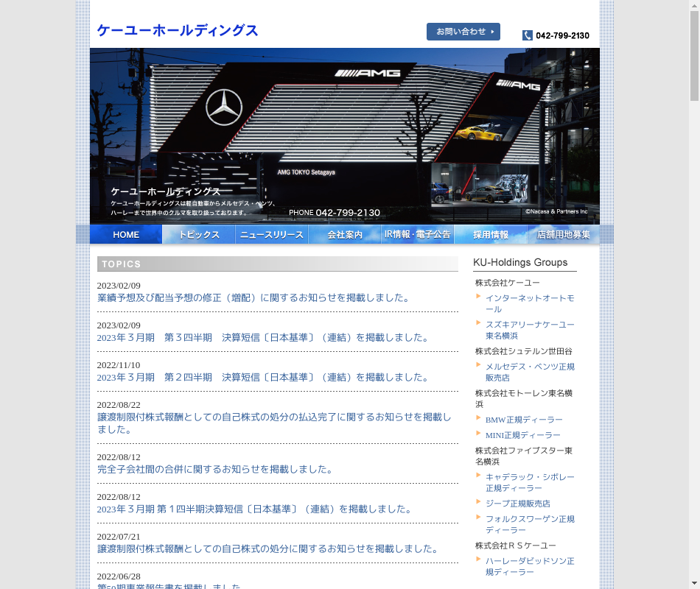Visit the ハーレーダビッドソン正規ディーラー link
This screenshot has height=589, width=700.
pyautogui.click(x=530, y=566)
